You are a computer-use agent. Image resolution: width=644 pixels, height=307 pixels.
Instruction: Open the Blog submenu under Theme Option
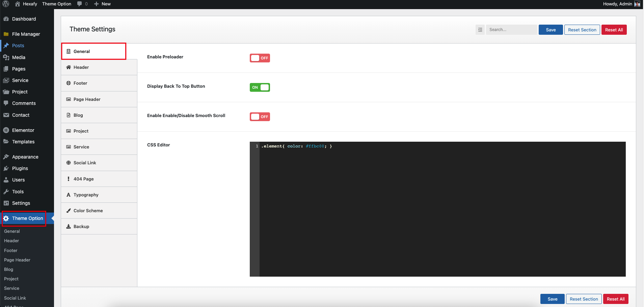coord(8,269)
